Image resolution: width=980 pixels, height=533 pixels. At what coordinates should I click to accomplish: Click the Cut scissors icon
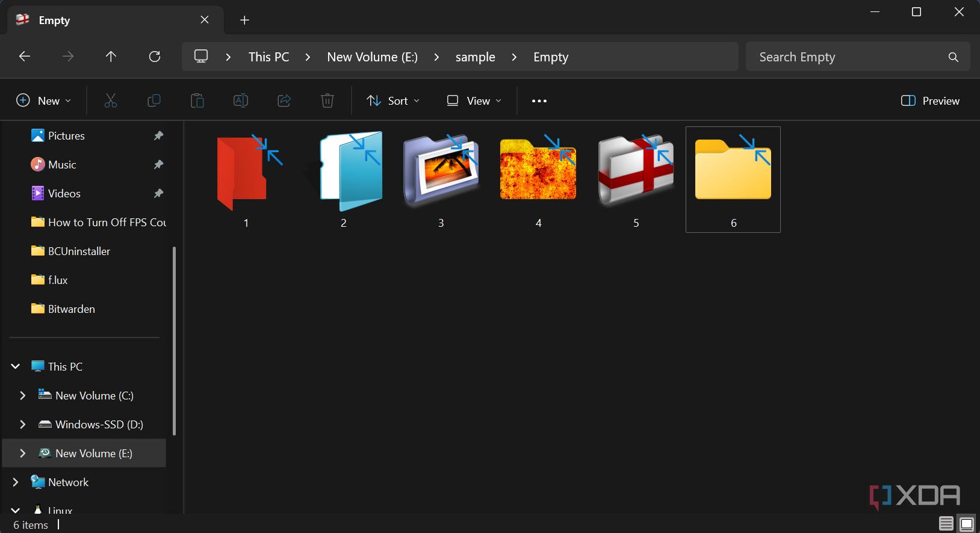(x=111, y=100)
